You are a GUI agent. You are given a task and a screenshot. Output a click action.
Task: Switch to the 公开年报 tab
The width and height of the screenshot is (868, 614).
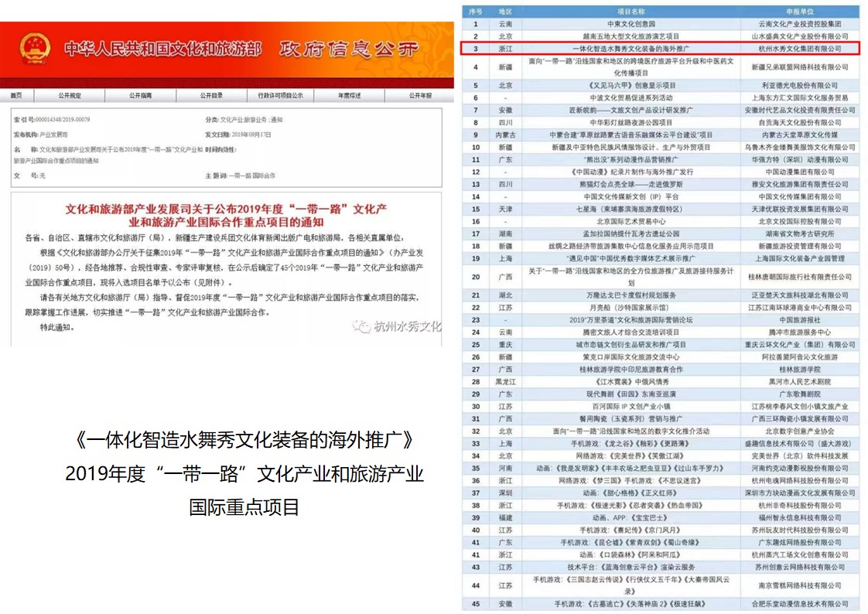[x=419, y=96]
